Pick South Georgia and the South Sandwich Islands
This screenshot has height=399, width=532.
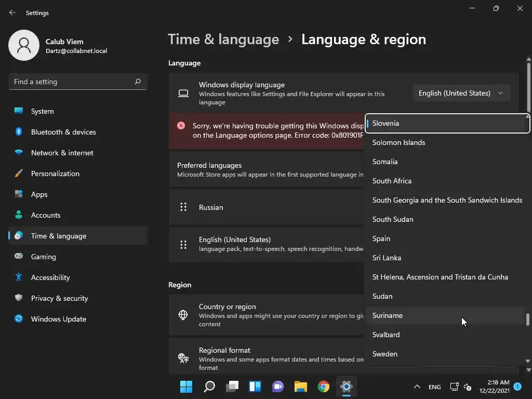coord(446,200)
